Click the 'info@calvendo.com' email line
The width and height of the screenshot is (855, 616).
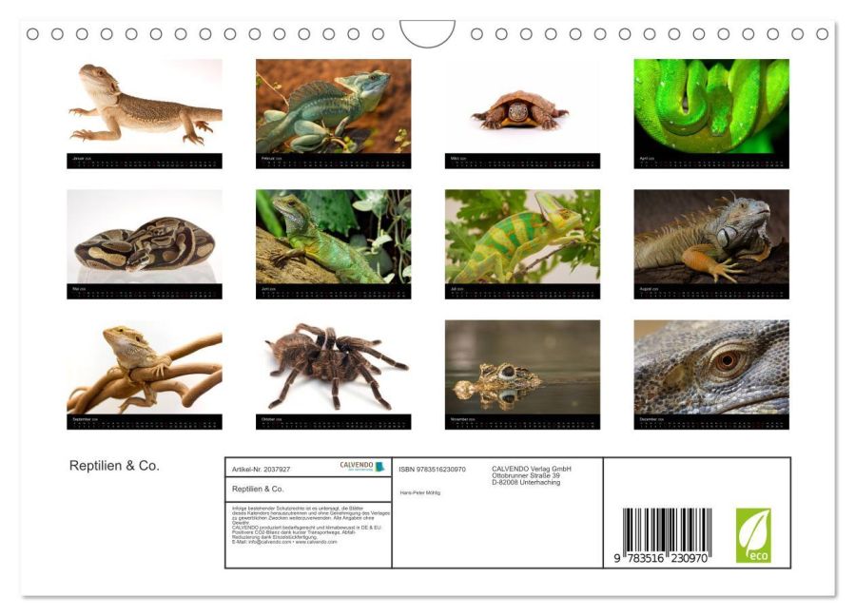pos(284,543)
